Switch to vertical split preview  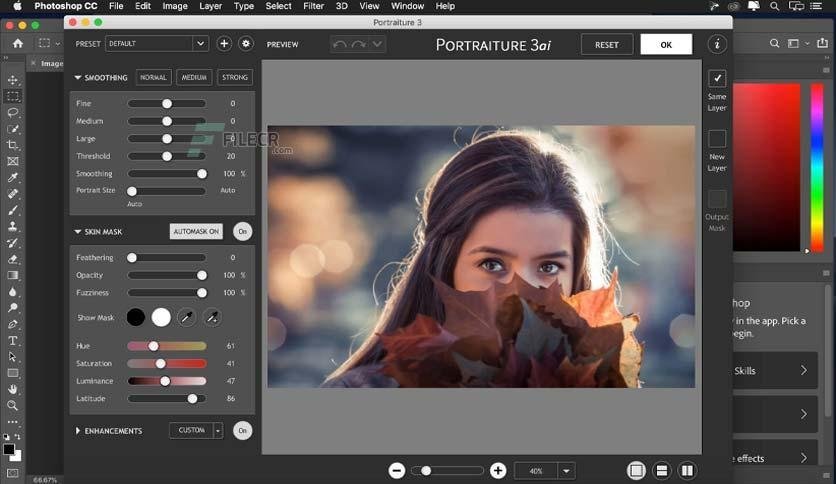pos(687,471)
